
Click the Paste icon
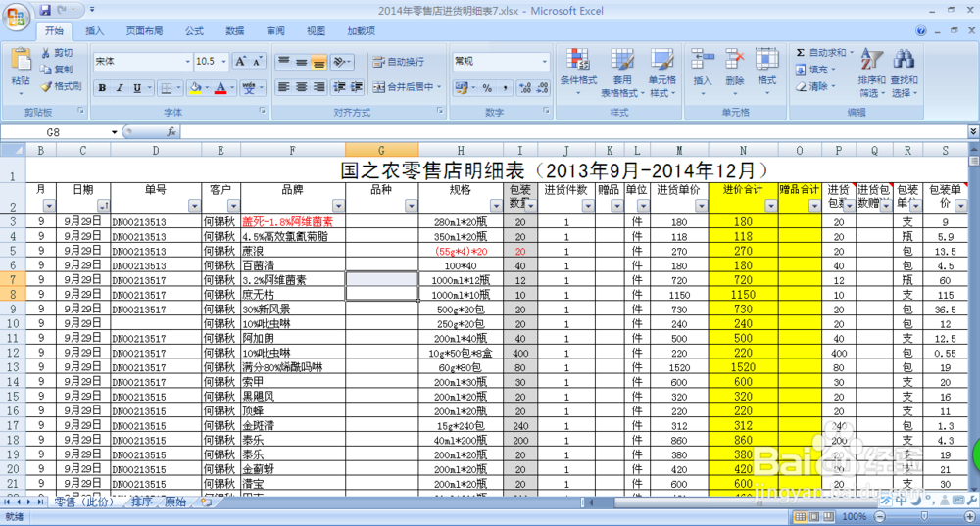pos(21,60)
